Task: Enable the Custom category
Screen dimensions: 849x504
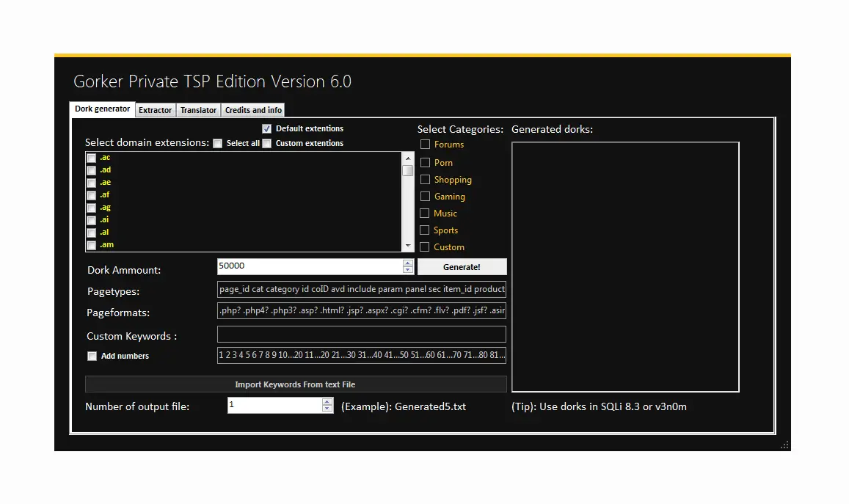Action: click(425, 246)
